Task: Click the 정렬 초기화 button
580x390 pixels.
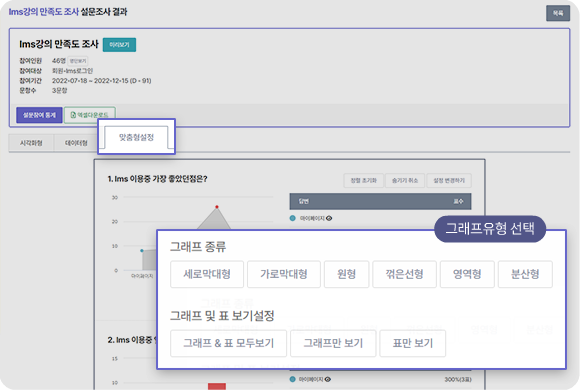Action: pos(364,181)
